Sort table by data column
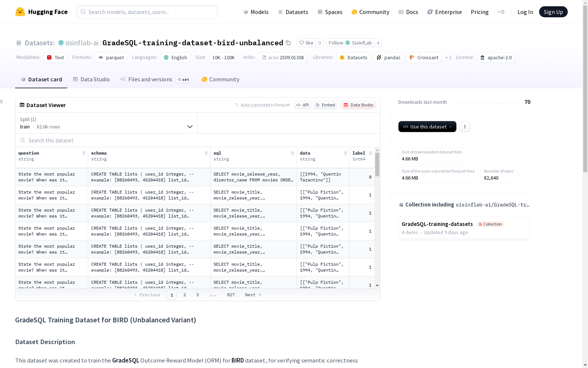588x368 pixels. point(345,153)
